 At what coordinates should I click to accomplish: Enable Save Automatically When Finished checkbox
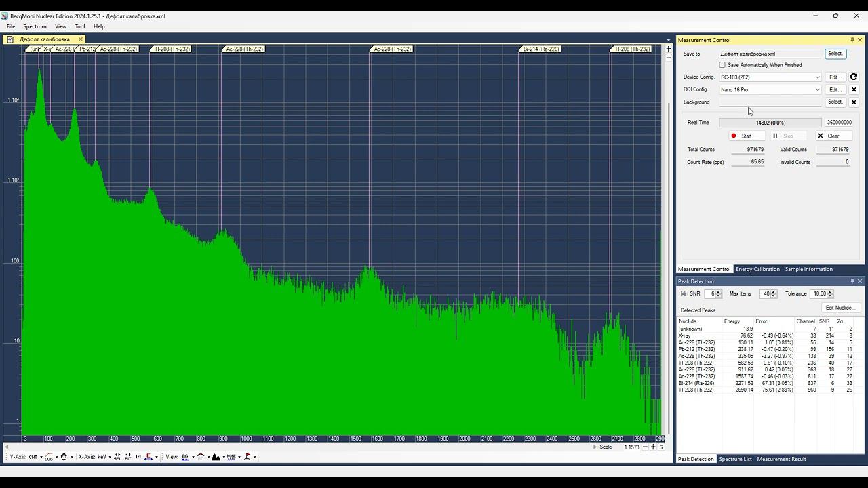pyautogui.click(x=722, y=65)
